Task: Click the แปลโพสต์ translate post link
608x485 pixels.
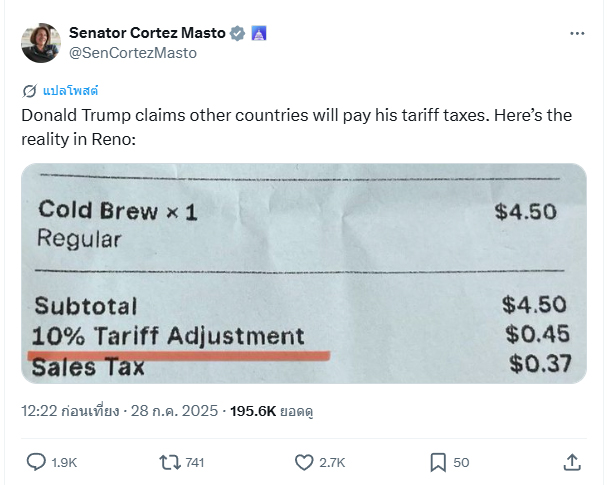Action: click(71, 90)
